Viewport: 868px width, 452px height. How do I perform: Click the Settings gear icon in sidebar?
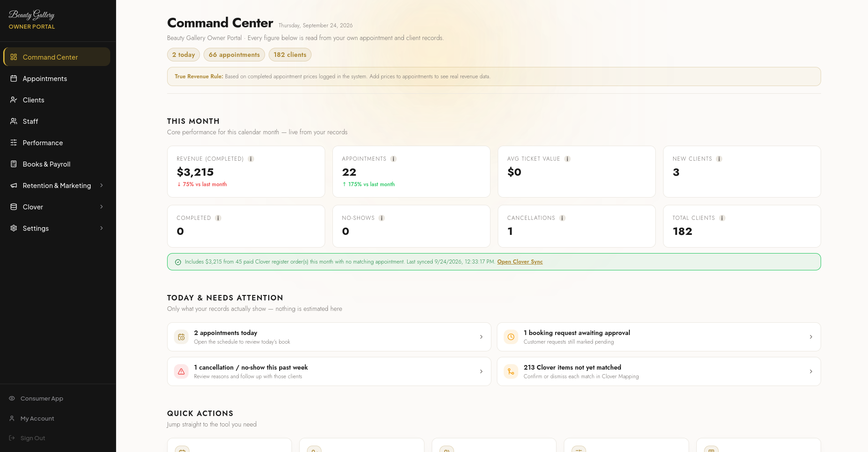(14, 228)
